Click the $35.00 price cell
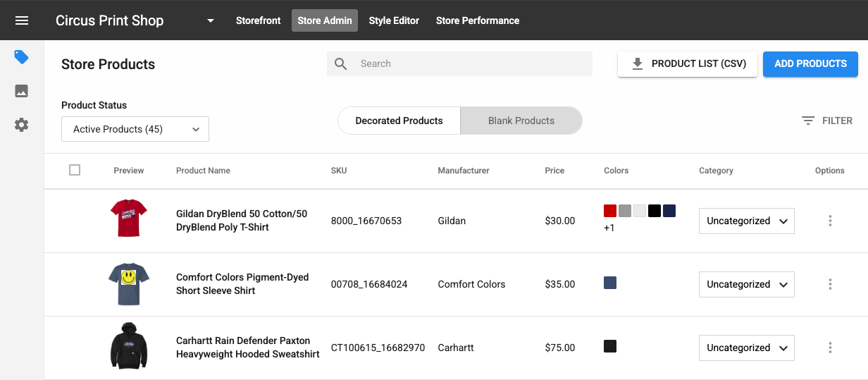Viewport: 868px width, 380px height. [560, 284]
